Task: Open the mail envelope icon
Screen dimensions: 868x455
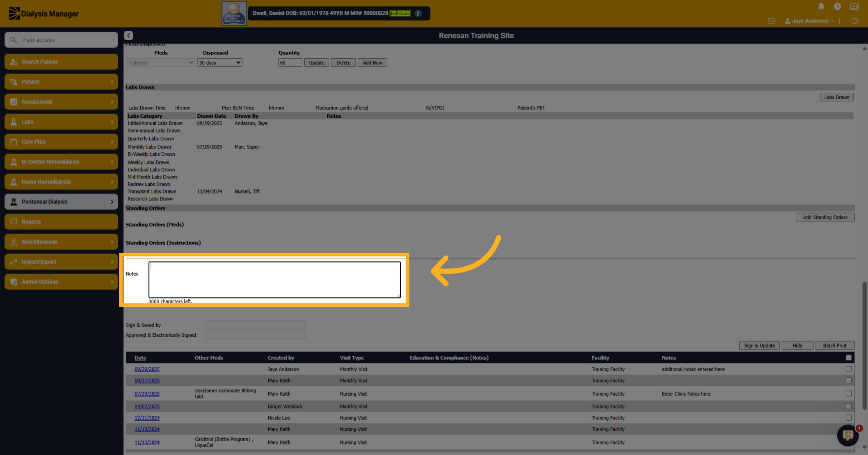Action: (x=771, y=21)
